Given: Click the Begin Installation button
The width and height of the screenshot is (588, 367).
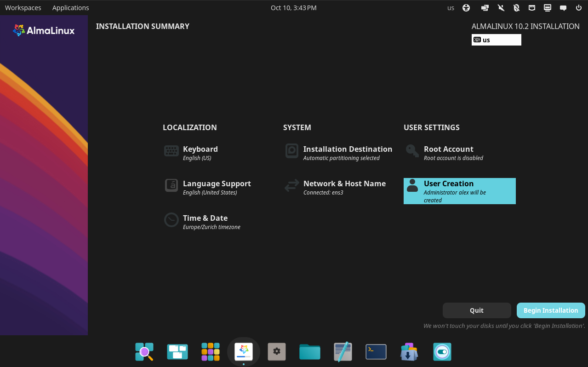Looking at the screenshot, I should pos(551,310).
